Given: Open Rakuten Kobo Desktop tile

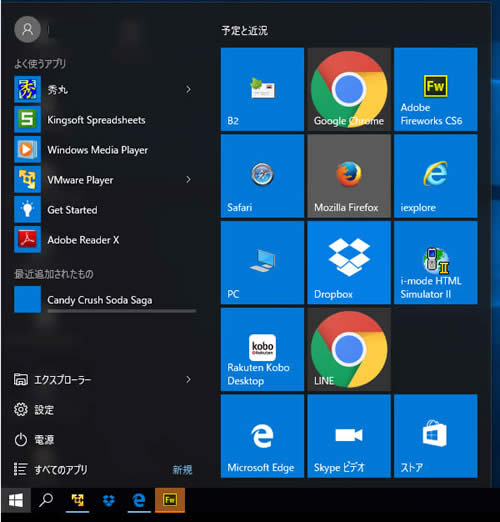Looking at the screenshot, I should 262,349.
